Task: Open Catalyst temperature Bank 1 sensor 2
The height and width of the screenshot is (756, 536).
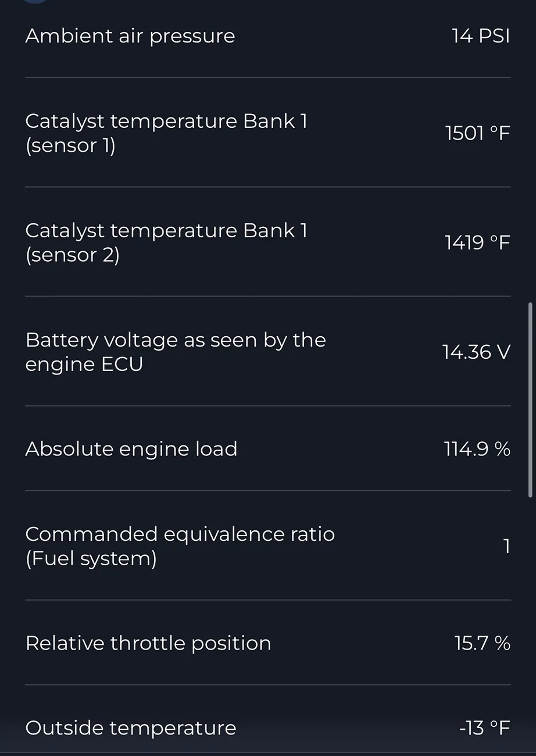Action: click(166, 243)
